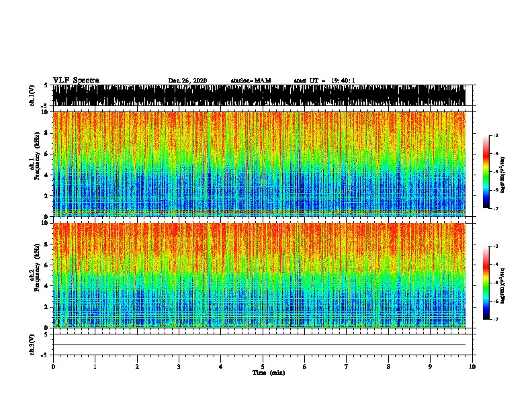
Task: Click the -7 label on ch.2 colorbar
Action: pyautogui.click(x=495, y=319)
